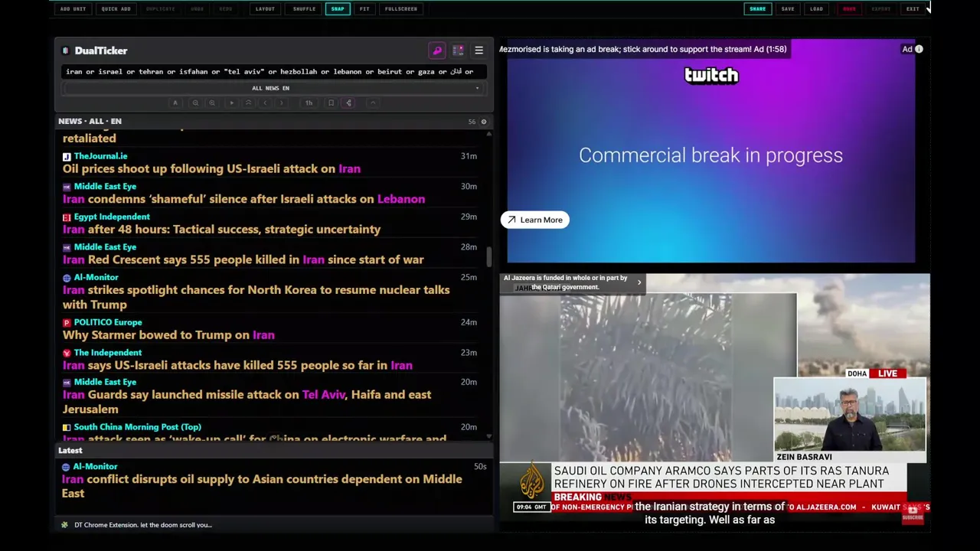Click the double up-chevron scroll-to-top icon
This screenshot has height=551, width=980.
point(248,103)
